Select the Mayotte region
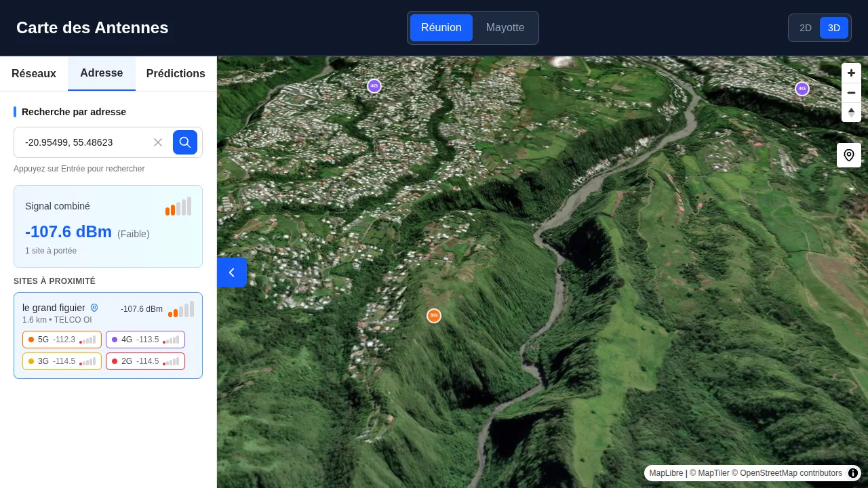Image resolution: width=868 pixels, height=488 pixels. click(505, 28)
